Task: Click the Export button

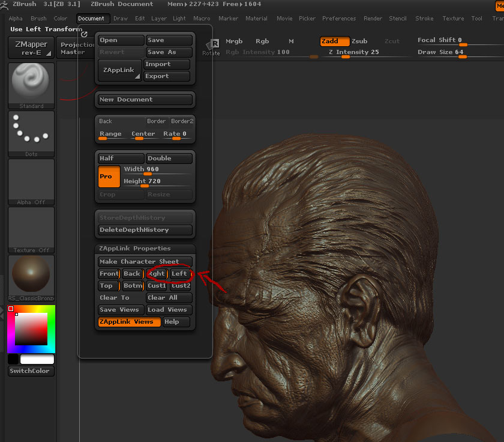Action: 167,76
